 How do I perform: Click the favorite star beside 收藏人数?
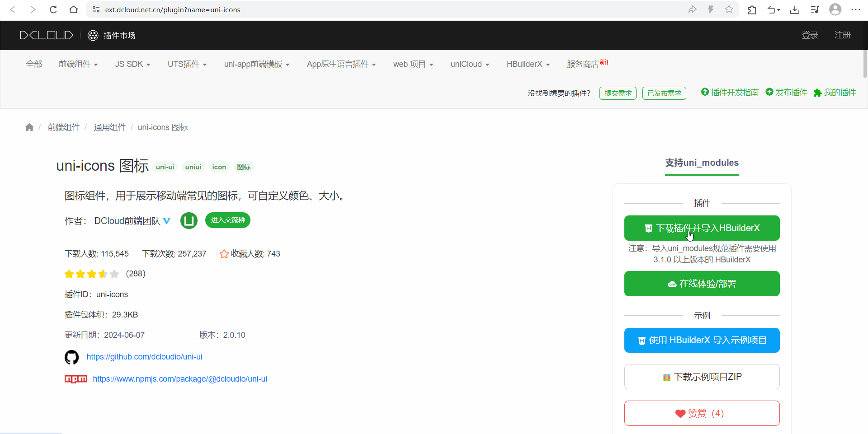(224, 254)
